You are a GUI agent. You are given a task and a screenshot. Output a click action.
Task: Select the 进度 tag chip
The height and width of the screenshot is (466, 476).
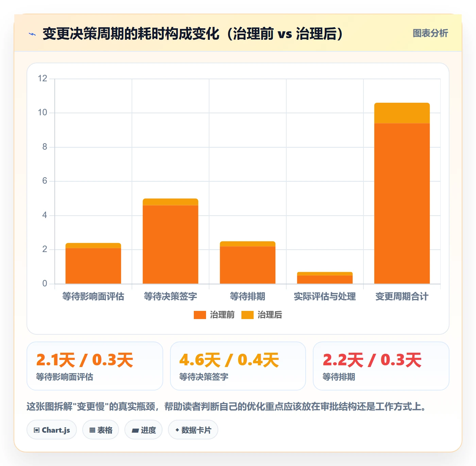[x=143, y=430]
